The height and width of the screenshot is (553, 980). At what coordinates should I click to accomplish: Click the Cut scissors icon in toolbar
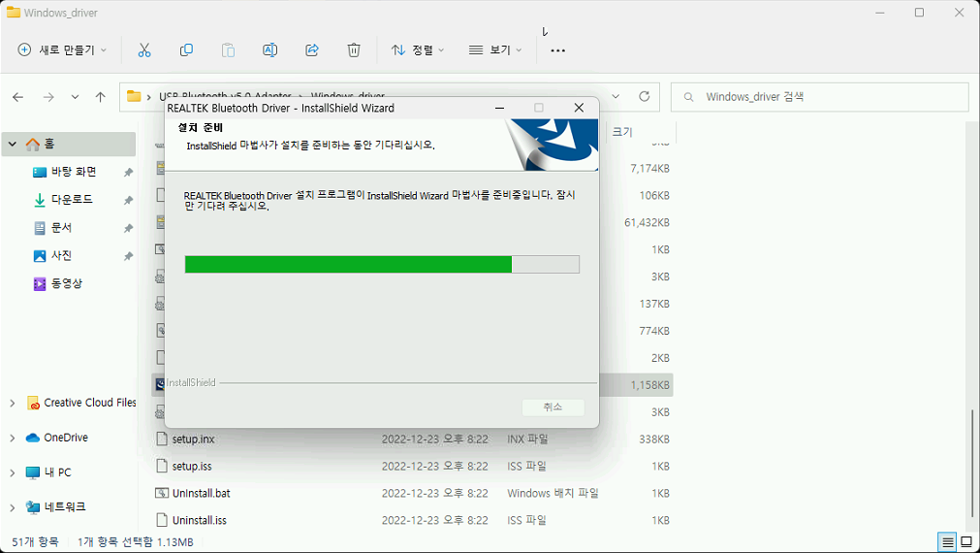[x=144, y=50]
